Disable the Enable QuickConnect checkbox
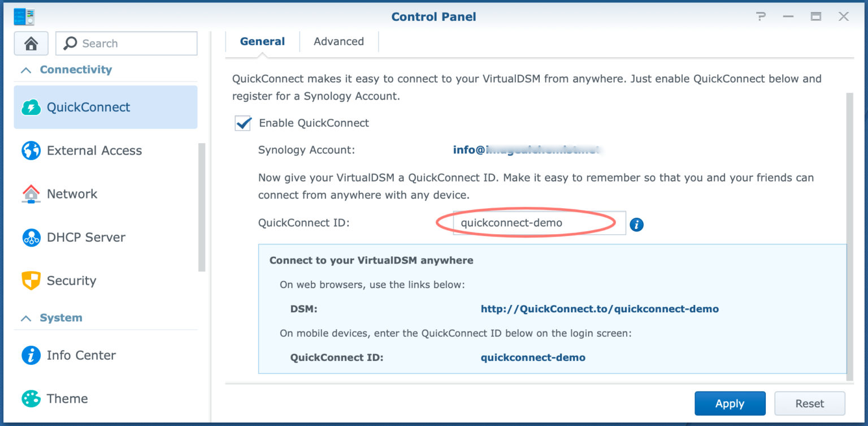The width and height of the screenshot is (868, 426). [242, 123]
